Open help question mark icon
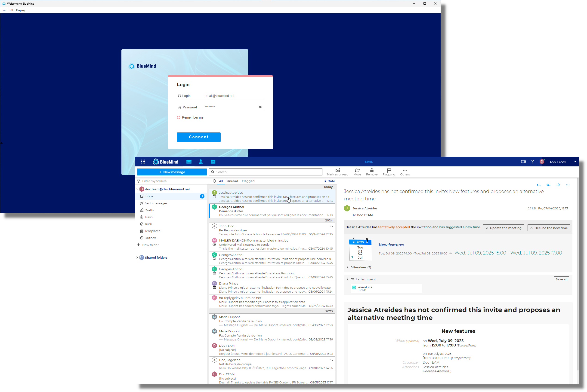The height and width of the screenshot is (392, 587). tap(532, 162)
